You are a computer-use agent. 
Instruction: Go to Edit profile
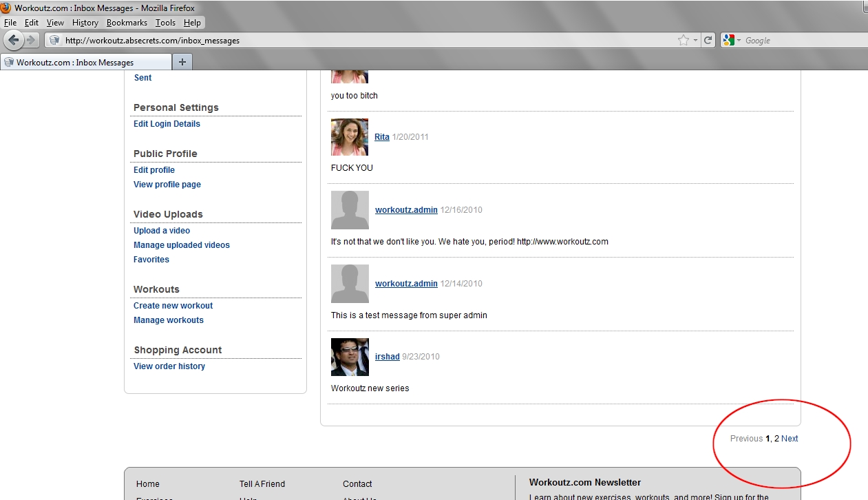click(x=154, y=170)
